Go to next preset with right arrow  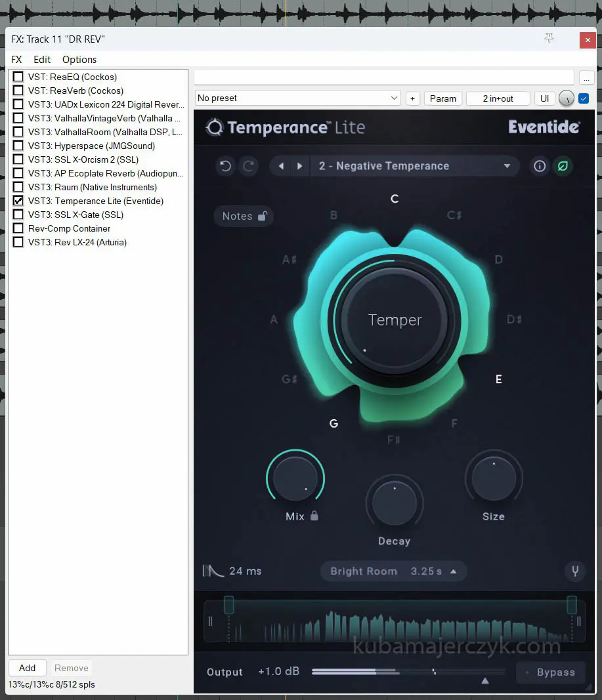point(300,166)
